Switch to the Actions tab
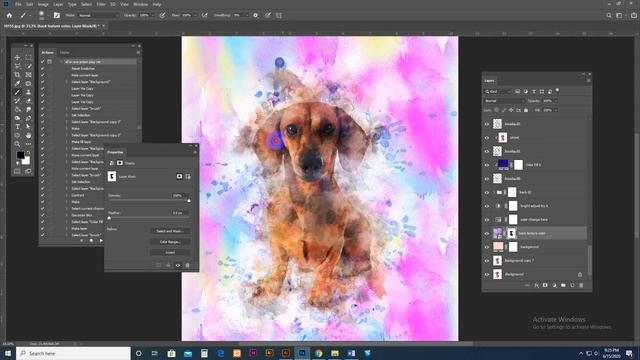 tap(47, 52)
